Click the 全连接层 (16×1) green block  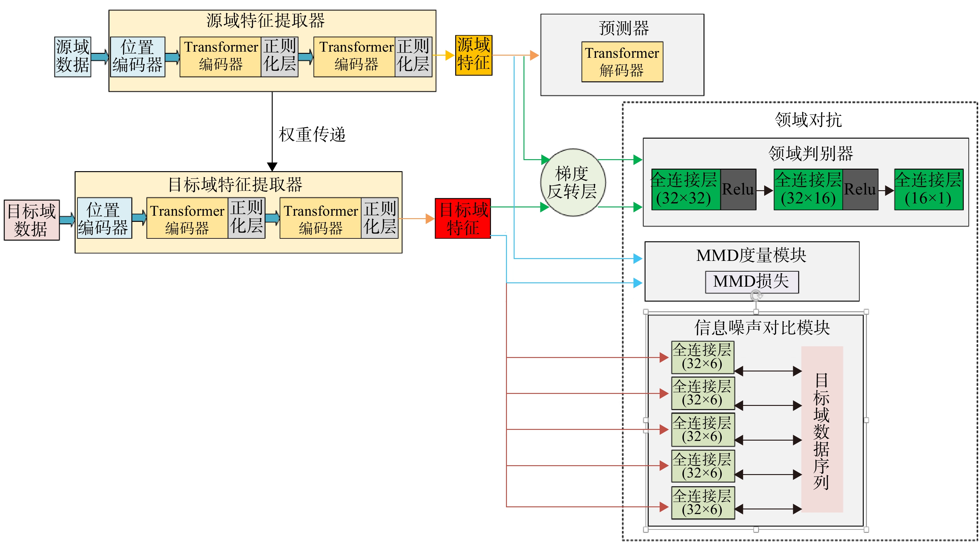929,189
